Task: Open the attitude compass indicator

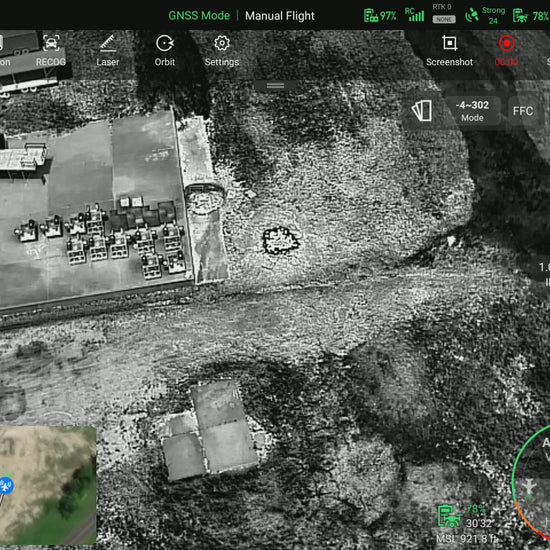Action: coord(531,483)
